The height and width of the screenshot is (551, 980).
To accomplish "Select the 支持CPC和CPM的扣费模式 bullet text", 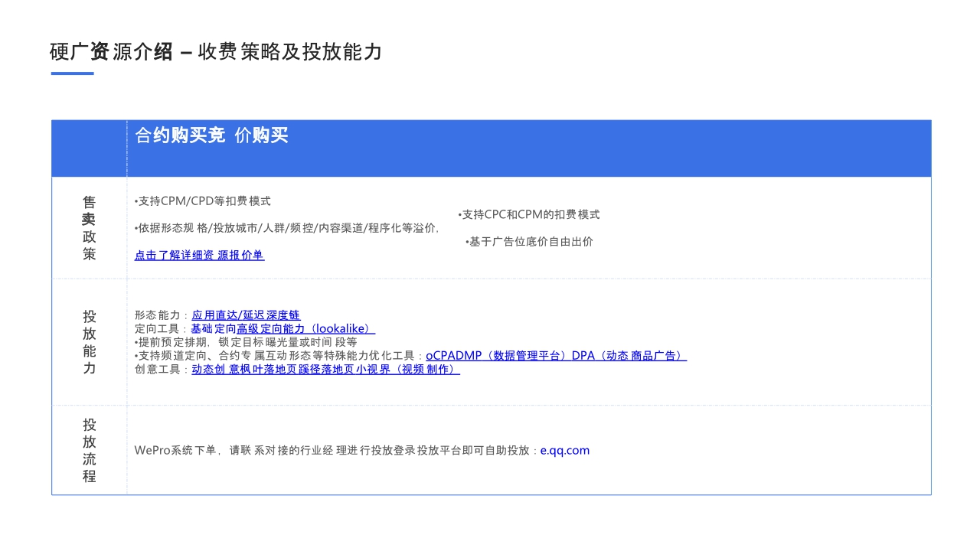I will pos(530,215).
